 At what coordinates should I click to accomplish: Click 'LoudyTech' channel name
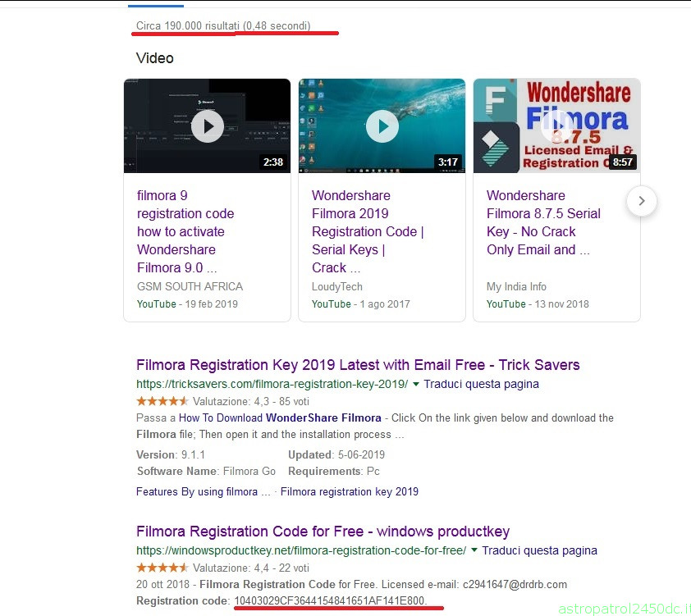coord(337,286)
